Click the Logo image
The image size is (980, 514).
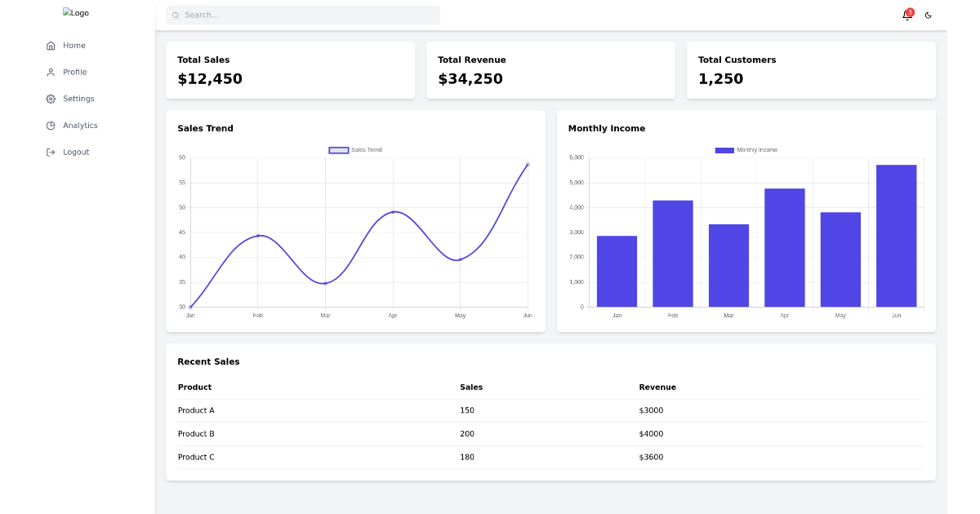pos(76,12)
